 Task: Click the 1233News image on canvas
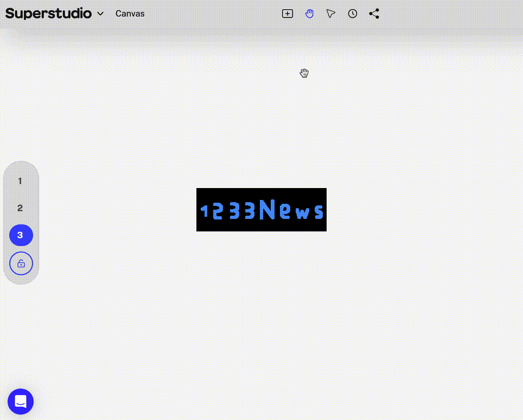click(261, 210)
